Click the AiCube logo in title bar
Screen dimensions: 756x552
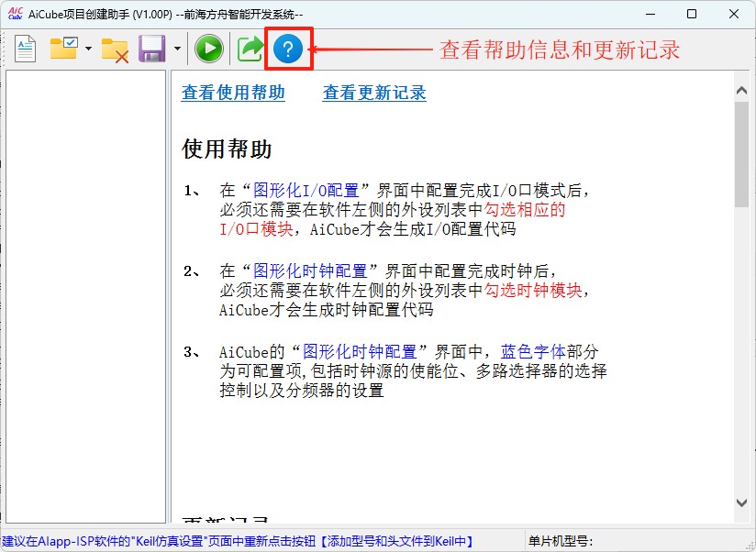pyautogui.click(x=15, y=14)
